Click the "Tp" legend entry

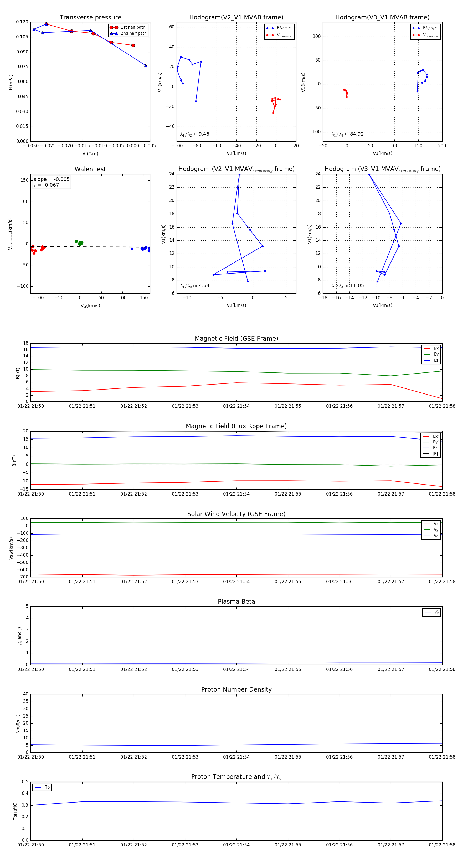(42, 787)
